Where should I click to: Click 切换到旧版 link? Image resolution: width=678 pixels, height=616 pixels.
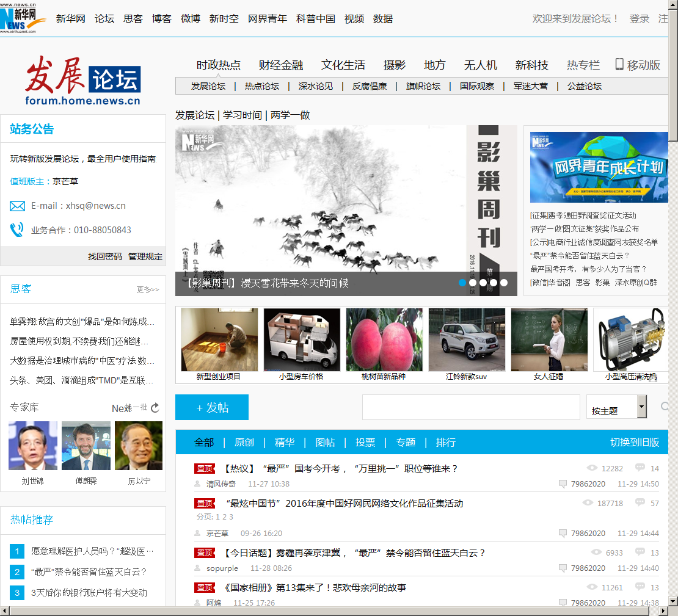(635, 442)
